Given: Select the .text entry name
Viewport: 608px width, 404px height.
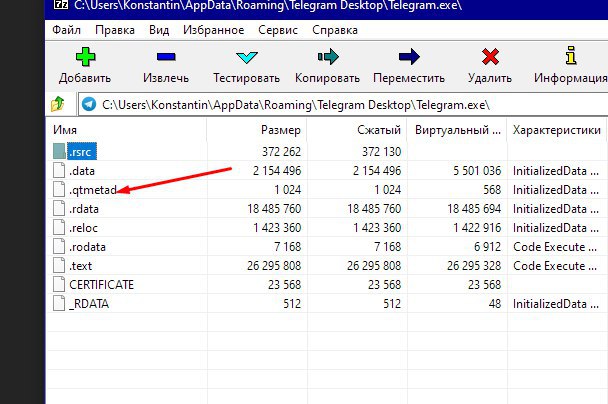Looking at the screenshot, I should click(x=80, y=266).
